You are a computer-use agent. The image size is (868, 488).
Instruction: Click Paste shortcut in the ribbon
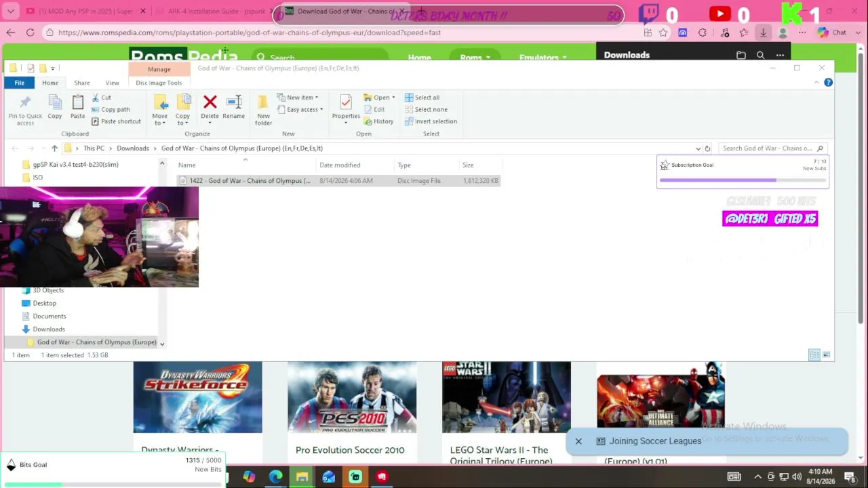(116, 121)
